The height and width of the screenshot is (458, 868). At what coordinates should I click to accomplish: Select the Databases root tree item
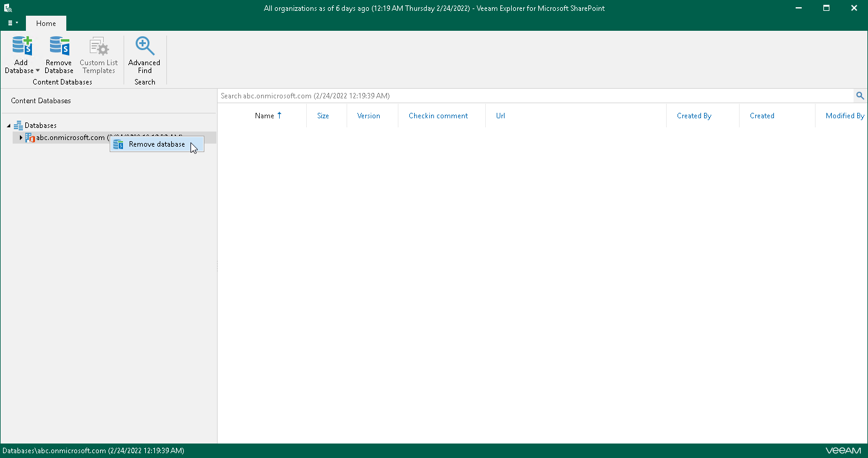coord(40,126)
